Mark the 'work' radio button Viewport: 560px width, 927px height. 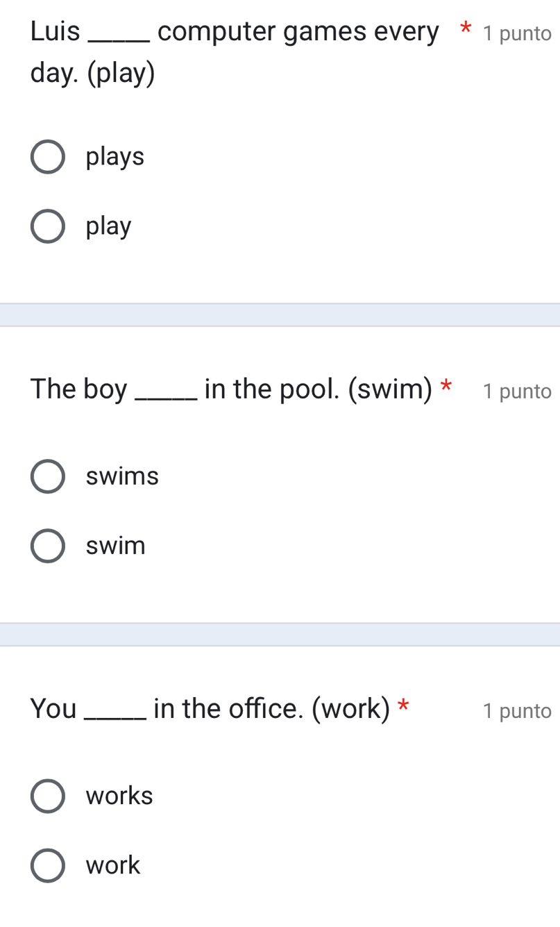coord(48,865)
